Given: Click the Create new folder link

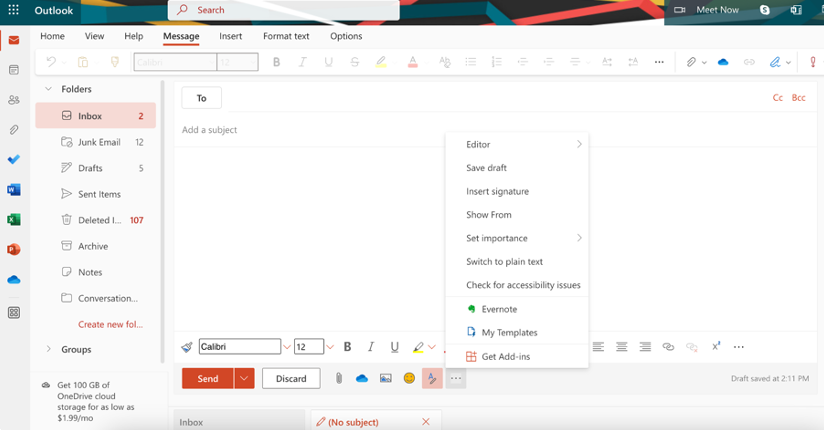Looking at the screenshot, I should pos(111,324).
